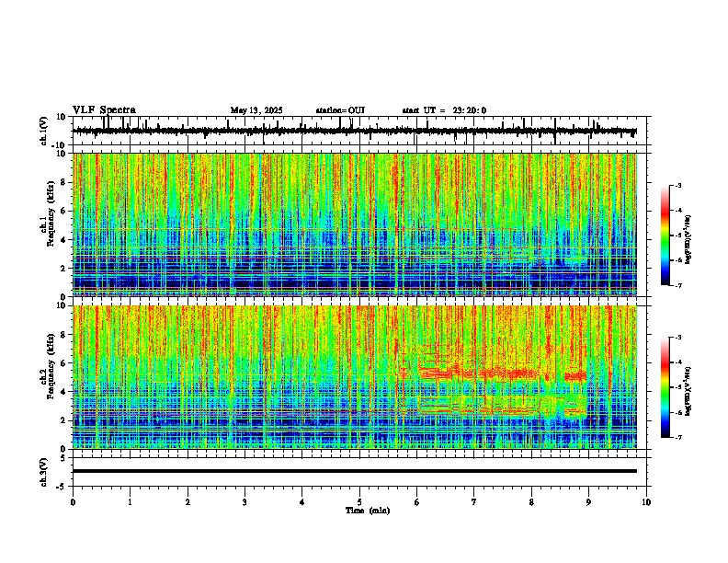The image size is (728, 563).
Task: Click the "10" tick on the time axis
Action: tap(646, 502)
